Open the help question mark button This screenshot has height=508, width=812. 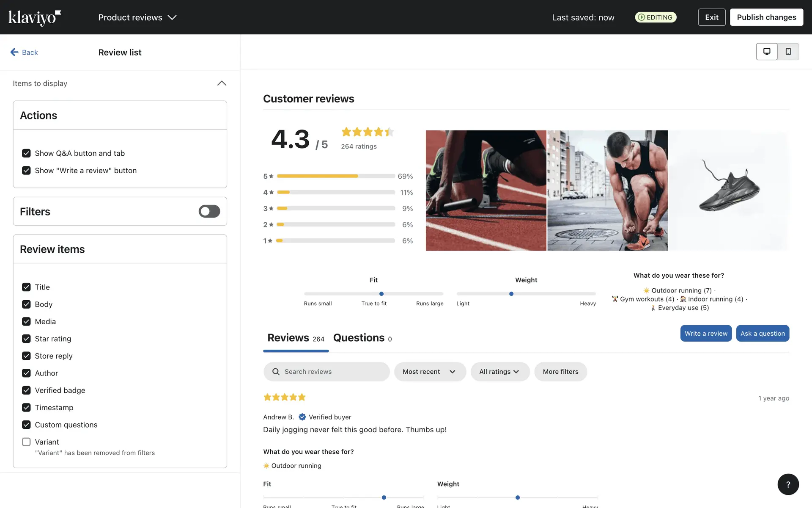(788, 484)
